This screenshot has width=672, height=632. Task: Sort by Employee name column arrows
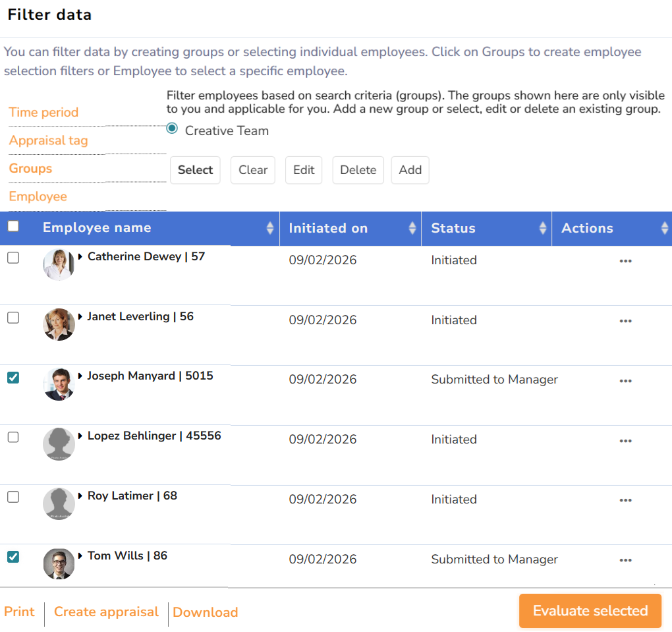click(270, 228)
